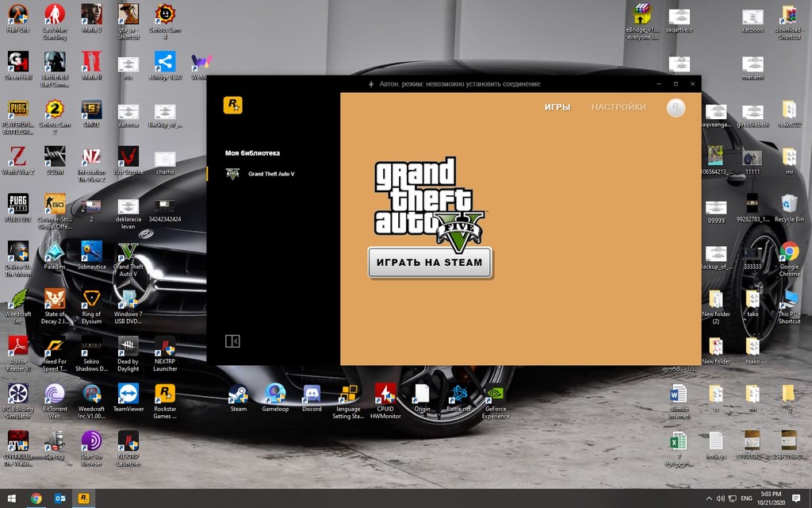Open the volume control in the tray
This screenshot has width=812, height=508.
tap(720, 498)
